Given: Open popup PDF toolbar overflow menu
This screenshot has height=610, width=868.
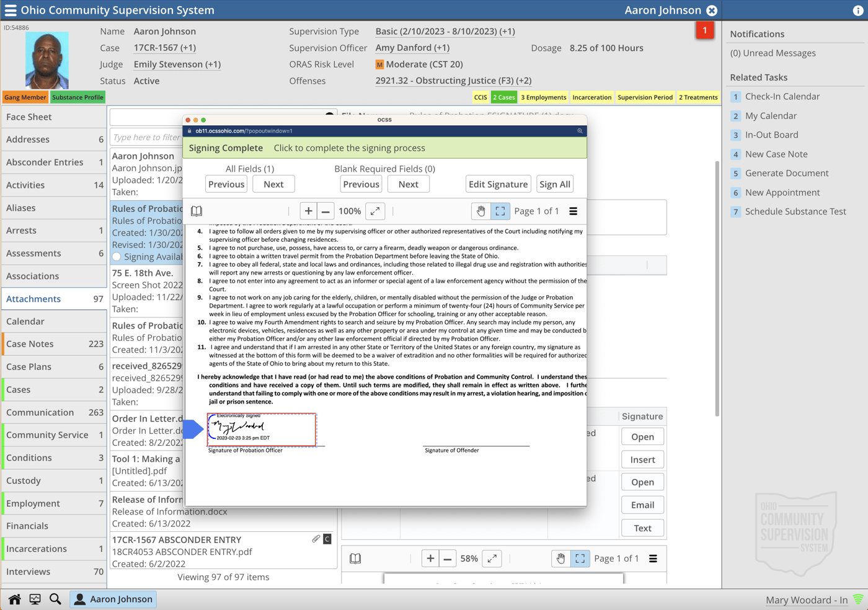Looking at the screenshot, I should [573, 211].
